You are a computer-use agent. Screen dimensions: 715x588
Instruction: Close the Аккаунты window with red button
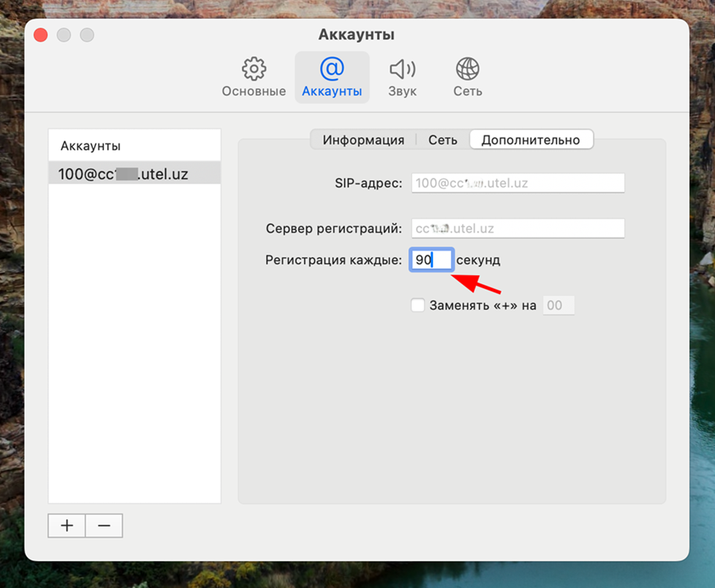point(41,34)
